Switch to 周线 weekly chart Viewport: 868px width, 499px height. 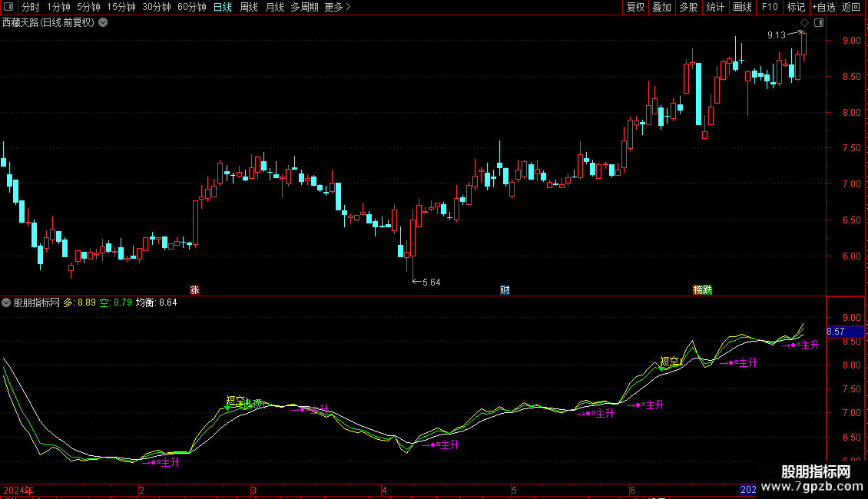coord(249,7)
